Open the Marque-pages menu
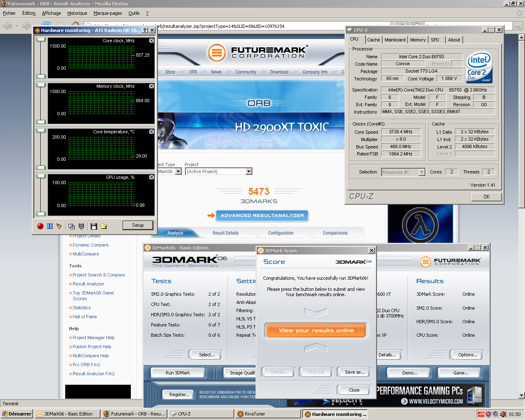Viewport: 525px width, 420px height. [x=108, y=13]
